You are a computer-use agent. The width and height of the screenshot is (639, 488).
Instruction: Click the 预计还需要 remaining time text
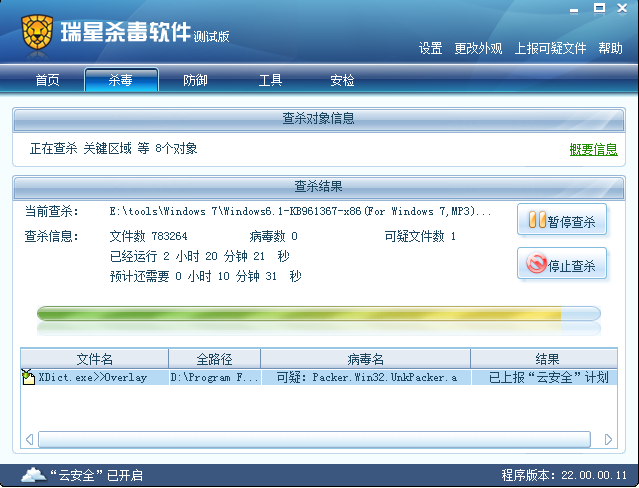206,276
